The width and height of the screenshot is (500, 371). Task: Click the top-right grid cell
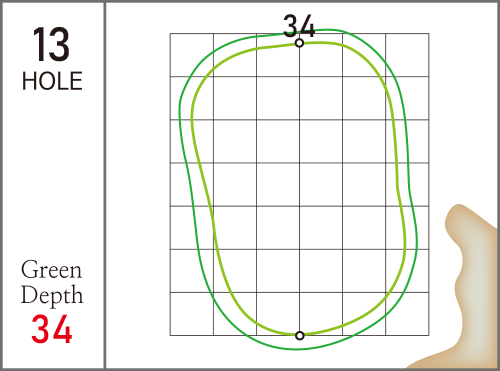point(407,55)
